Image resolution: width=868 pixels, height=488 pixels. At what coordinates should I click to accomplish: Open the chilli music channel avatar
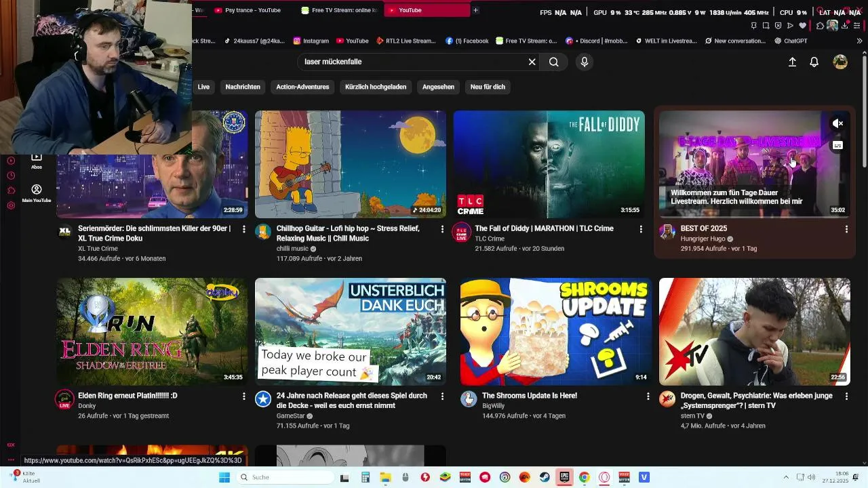[263, 232]
